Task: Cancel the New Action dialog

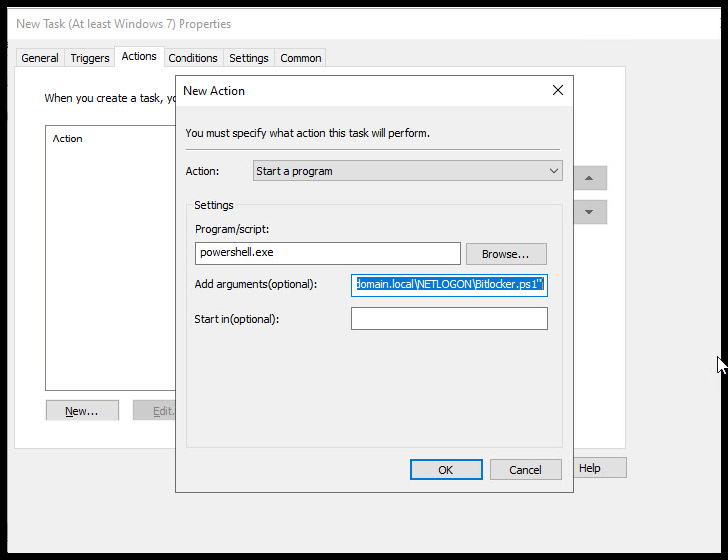Action: (x=526, y=470)
